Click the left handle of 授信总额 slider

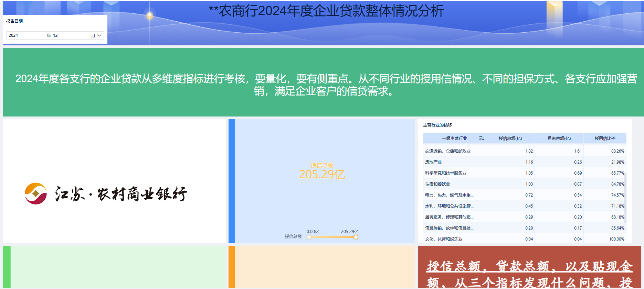(x=309, y=237)
